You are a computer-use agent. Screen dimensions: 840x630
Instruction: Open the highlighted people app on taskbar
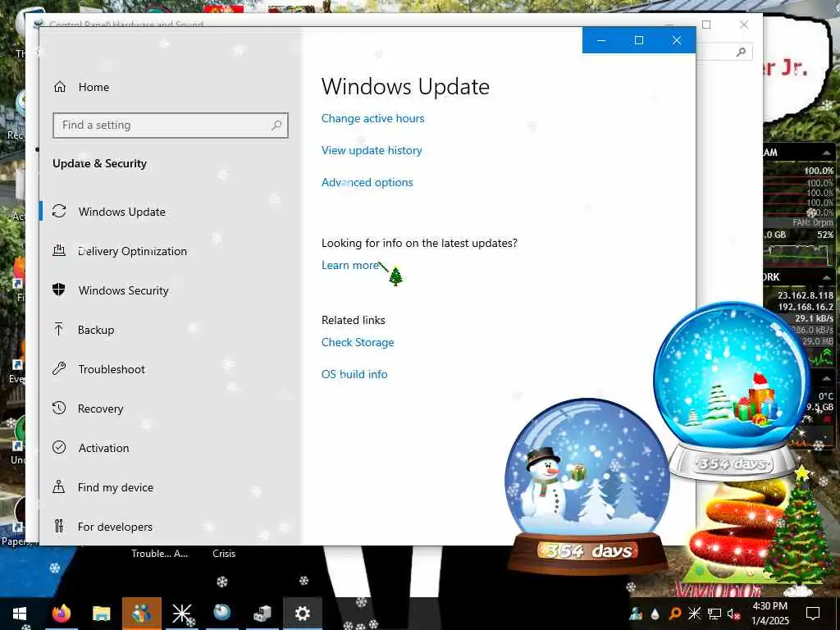(x=141, y=614)
